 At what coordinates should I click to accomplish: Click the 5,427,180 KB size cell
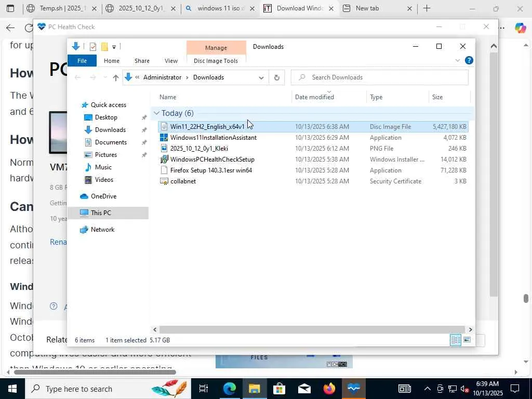pyautogui.click(x=449, y=127)
